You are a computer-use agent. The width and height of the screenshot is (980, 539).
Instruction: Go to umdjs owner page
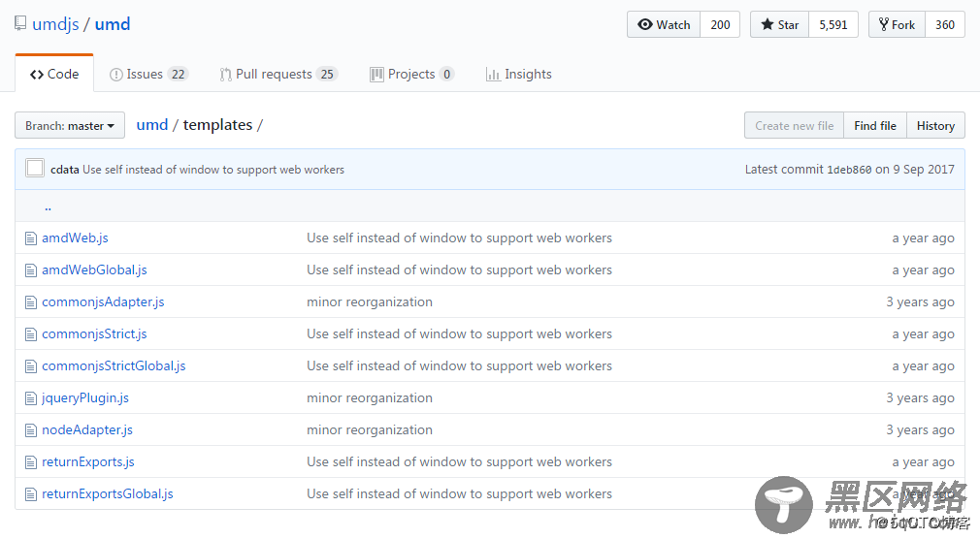click(55, 24)
